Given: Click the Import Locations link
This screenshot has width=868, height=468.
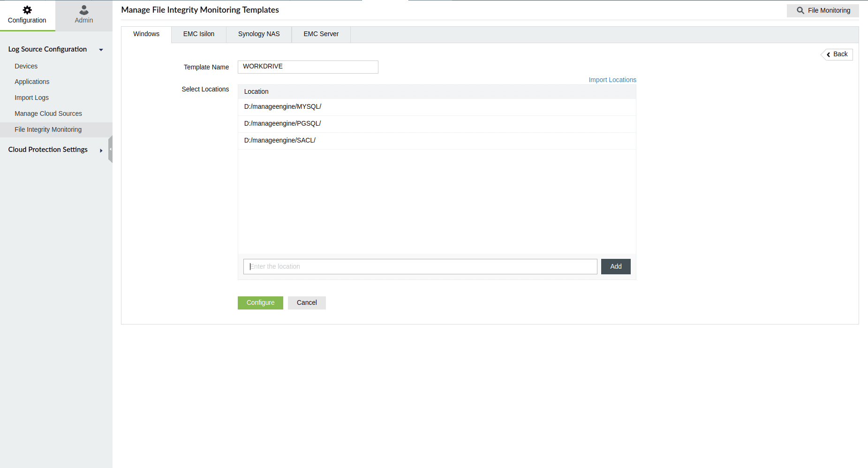Looking at the screenshot, I should pyautogui.click(x=612, y=80).
